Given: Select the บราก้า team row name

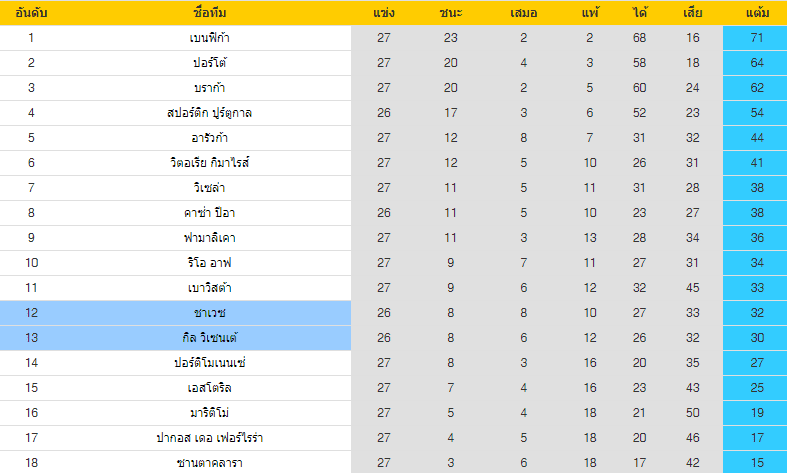Looking at the screenshot, I should coord(210,88).
